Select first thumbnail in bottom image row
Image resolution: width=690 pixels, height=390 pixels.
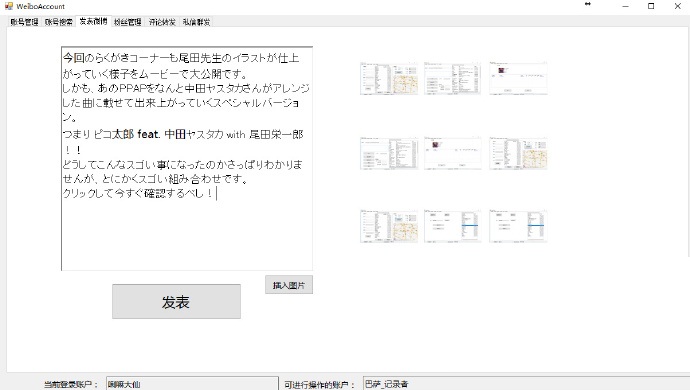click(389, 226)
